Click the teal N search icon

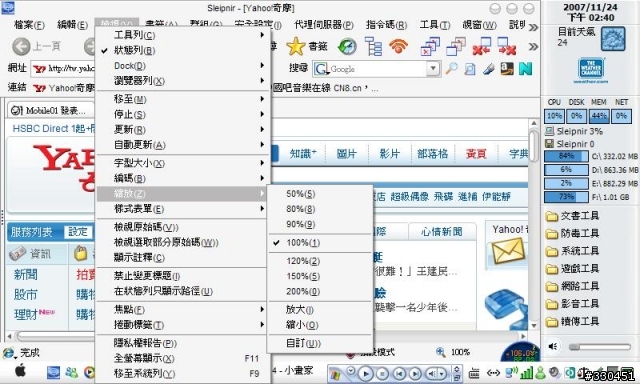525,69
